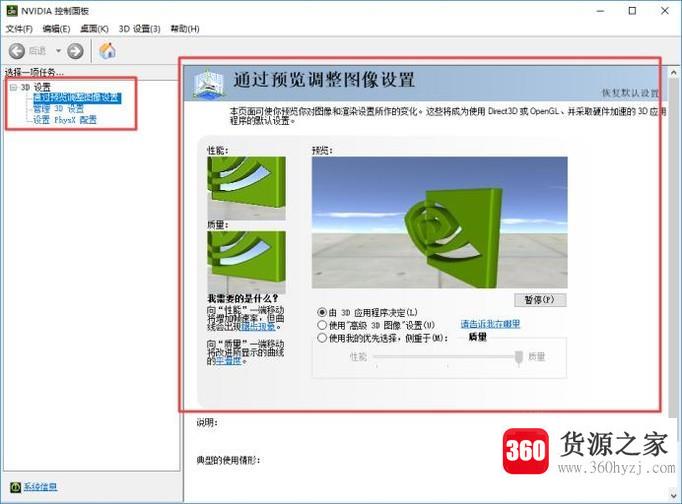Select 设置 PhysX 配置 in the task tree
682x504 pixels.
[x=65, y=120]
